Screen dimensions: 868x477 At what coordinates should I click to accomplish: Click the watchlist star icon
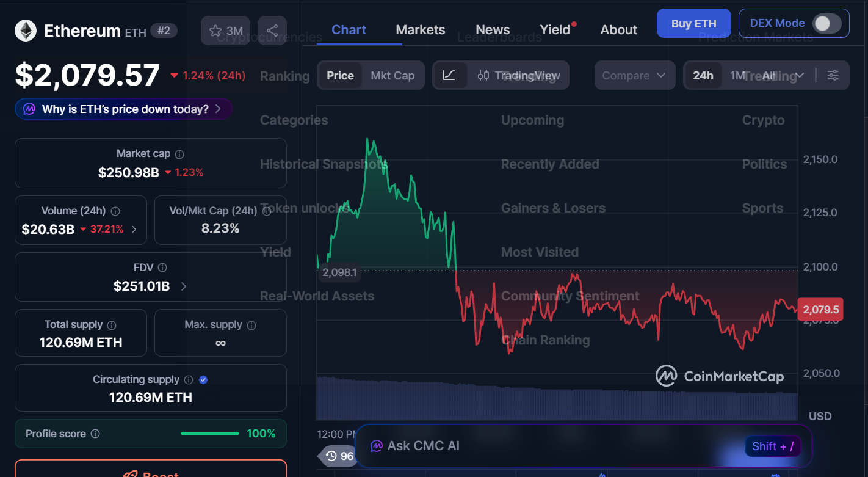click(215, 31)
